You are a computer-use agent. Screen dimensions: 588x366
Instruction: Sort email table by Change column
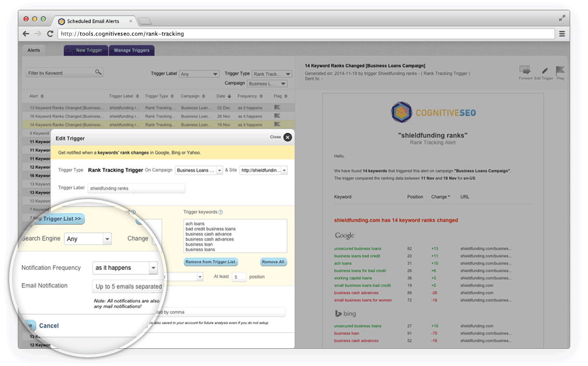440,197
